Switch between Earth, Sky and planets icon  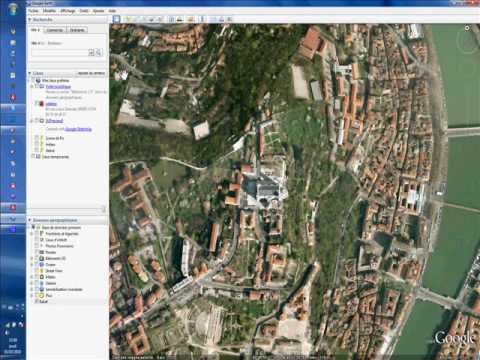coord(191,19)
